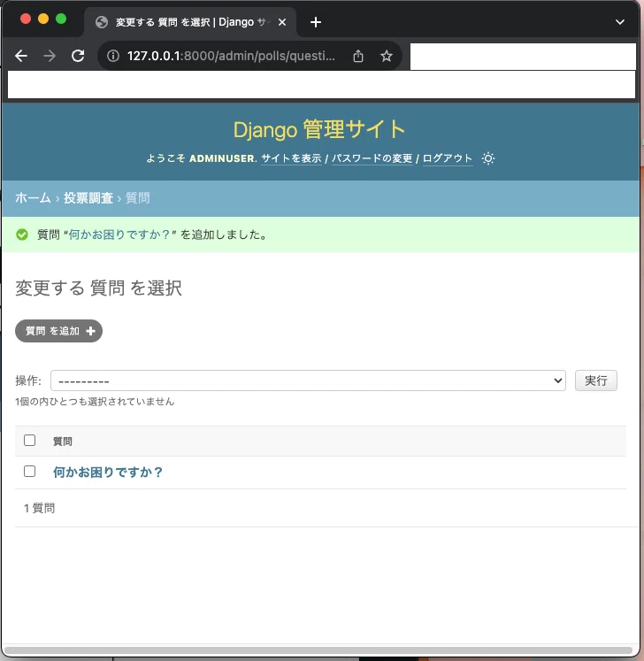Screen dimensions: 644x661
Task: Click the Django 管理サイト title
Action: pos(319,129)
